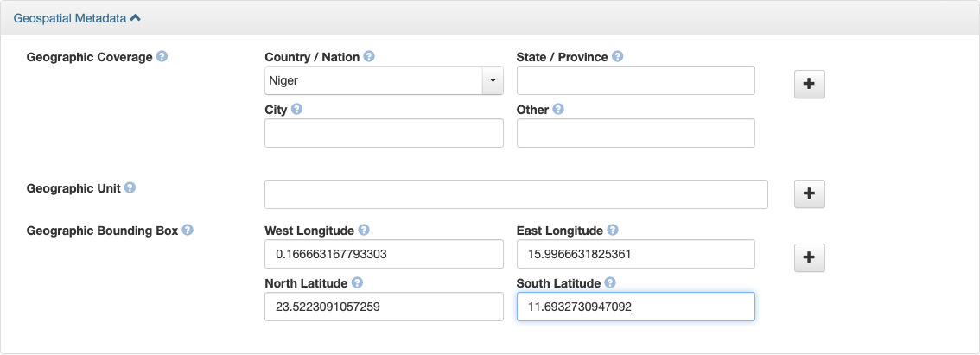980x355 pixels.
Task: Click help icon beside Country / Nation
Action: tap(369, 56)
